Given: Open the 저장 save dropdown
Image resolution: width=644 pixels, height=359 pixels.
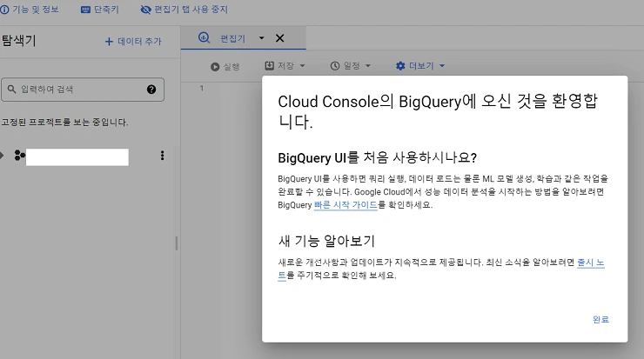Looking at the screenshot, I should pos(285,66).
